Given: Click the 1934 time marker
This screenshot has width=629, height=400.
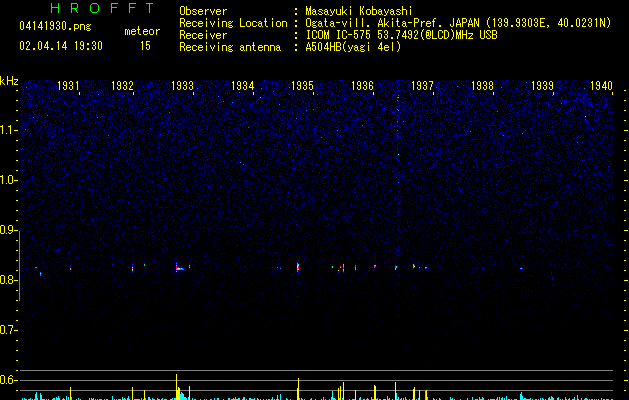Looking at the screenshot, I should pos(243,86).
